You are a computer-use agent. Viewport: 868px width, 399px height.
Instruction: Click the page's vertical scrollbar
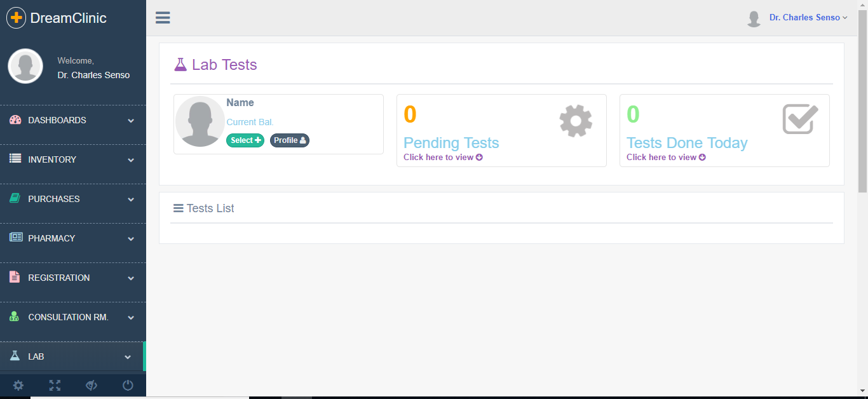(x=862, y=102)
